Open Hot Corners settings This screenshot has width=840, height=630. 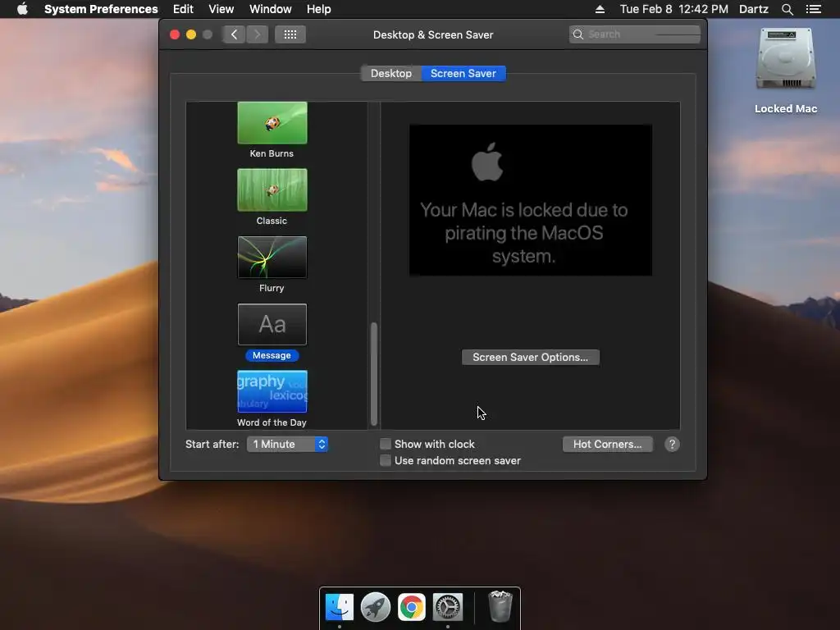coord(608,444)
